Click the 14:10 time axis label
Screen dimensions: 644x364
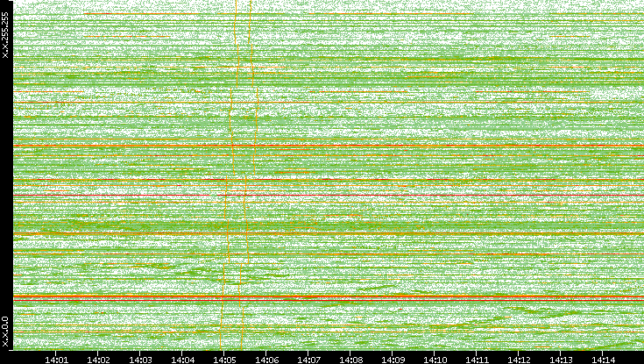[x=435, y=360]
